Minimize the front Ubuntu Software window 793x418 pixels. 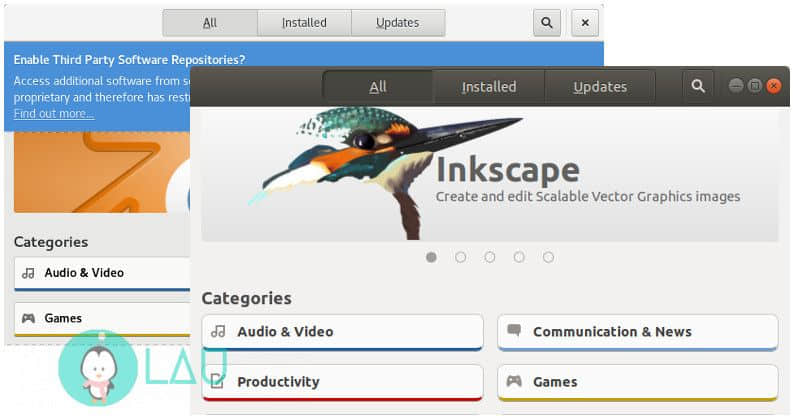(736, 85)
